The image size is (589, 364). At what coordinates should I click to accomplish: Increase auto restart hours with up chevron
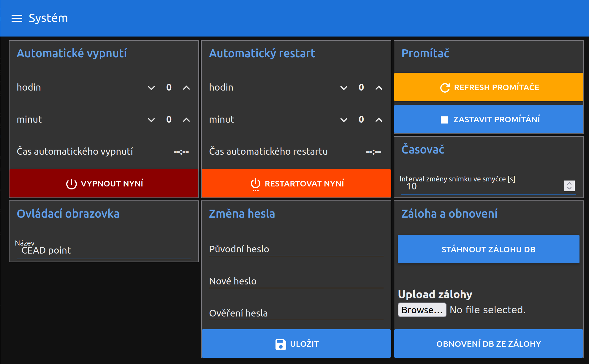[x=379, y=88]
